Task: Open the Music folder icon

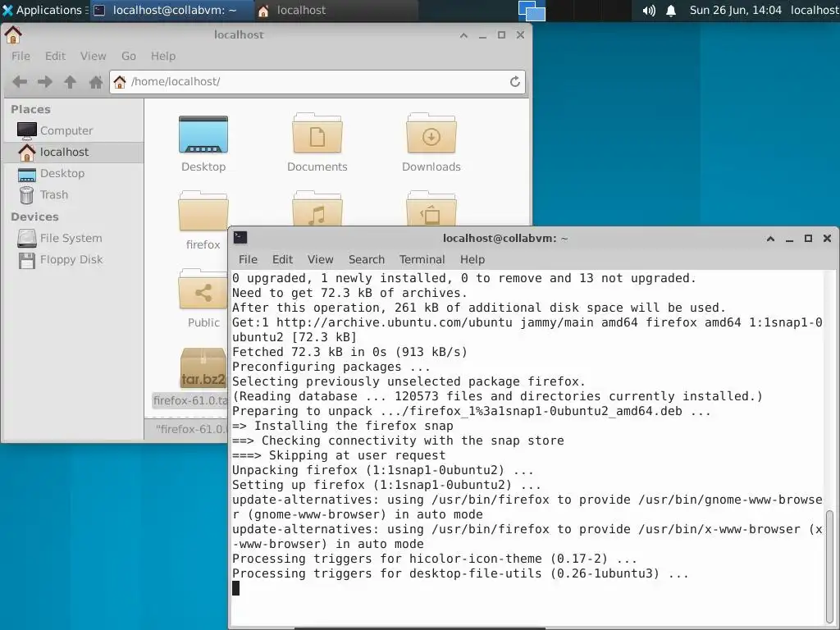Action: (317, 208)
